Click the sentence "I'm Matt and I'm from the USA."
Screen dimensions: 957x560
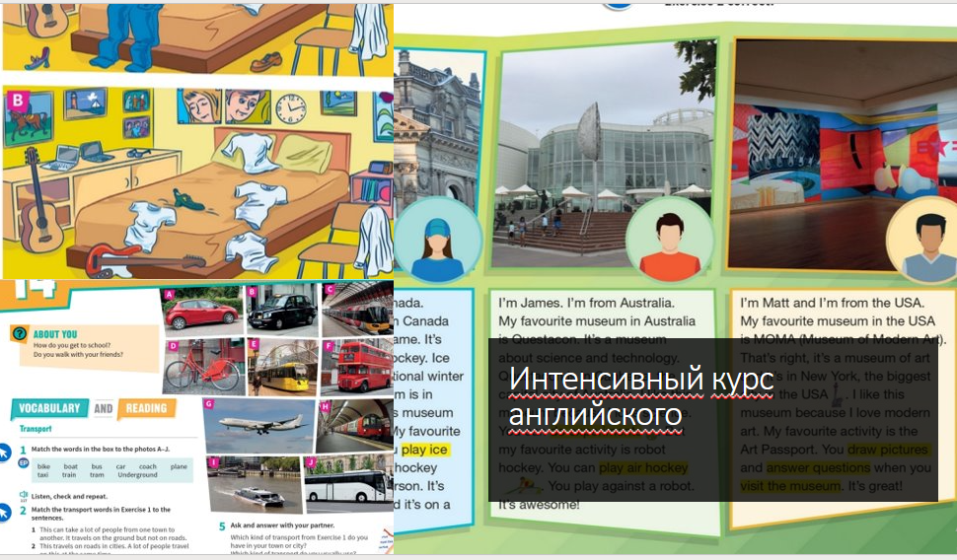[832, 303]
